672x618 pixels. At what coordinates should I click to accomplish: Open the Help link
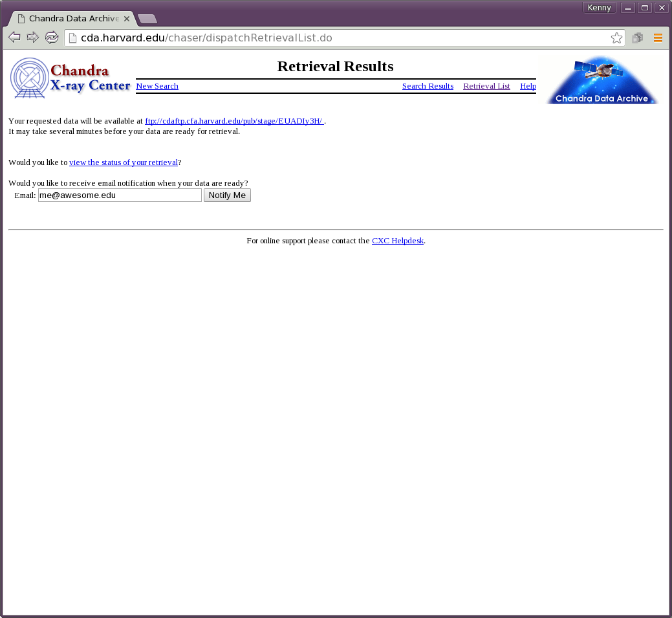pos(528,86)
